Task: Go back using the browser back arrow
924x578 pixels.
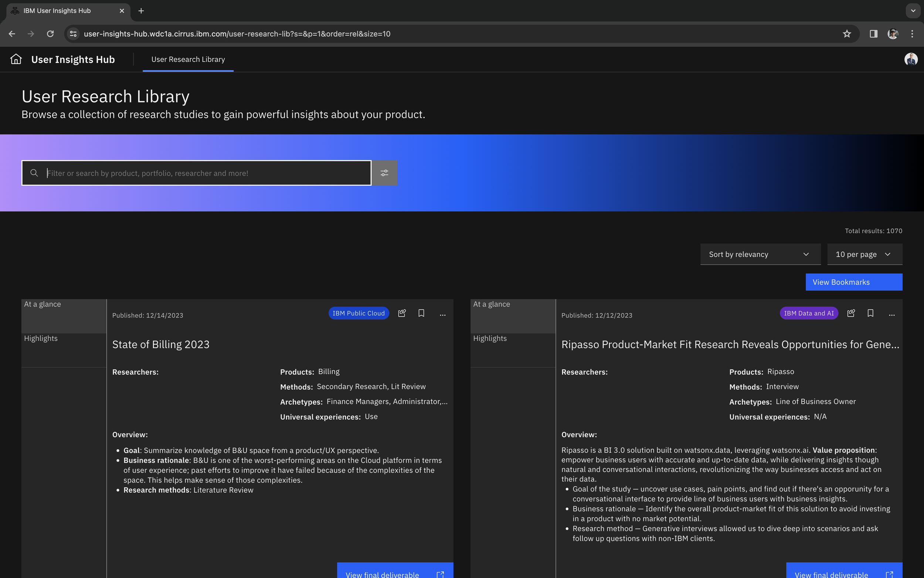Action: click(12, 34)
